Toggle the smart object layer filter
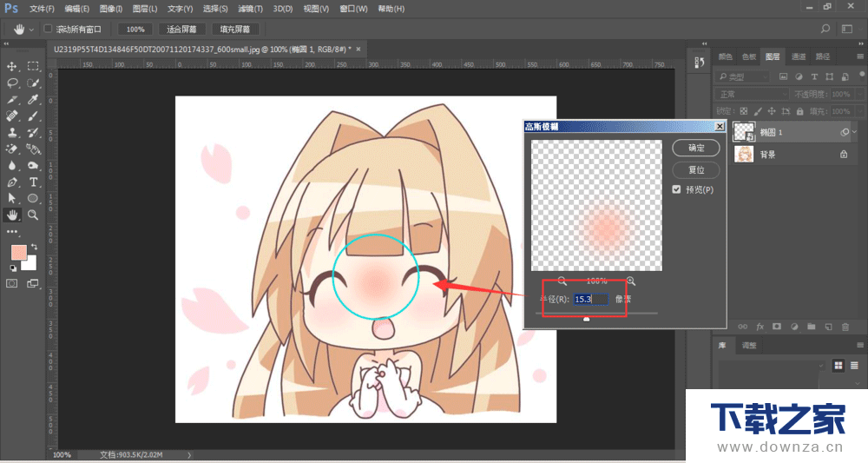The width and height of the screenshot is (868, 463). click(845, 76)
